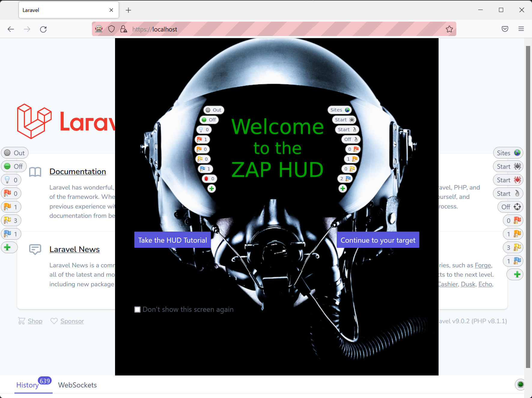The height and width of the screenshot is (398, 532).
Task: Go back to the previous page
Action: coord(11,29)
